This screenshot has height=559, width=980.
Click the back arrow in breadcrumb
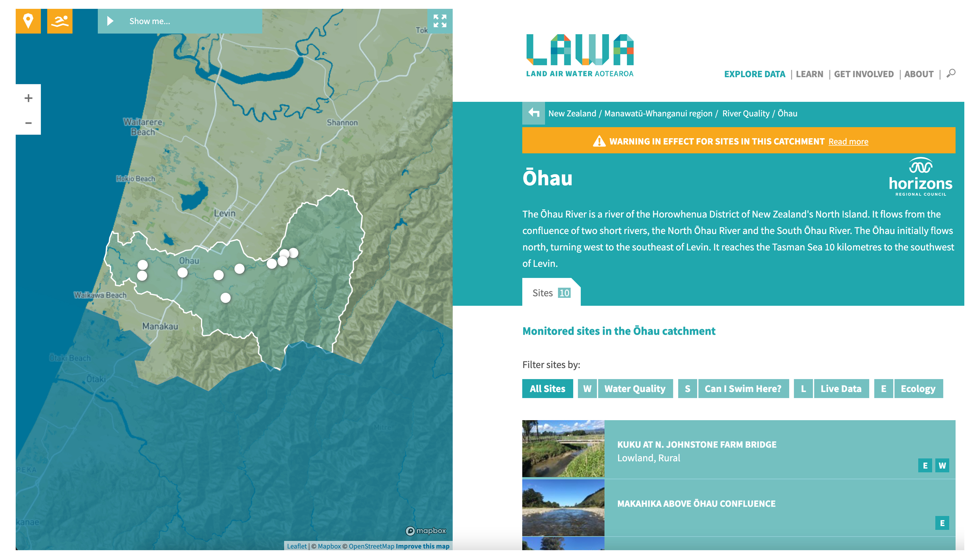[534, 113]
